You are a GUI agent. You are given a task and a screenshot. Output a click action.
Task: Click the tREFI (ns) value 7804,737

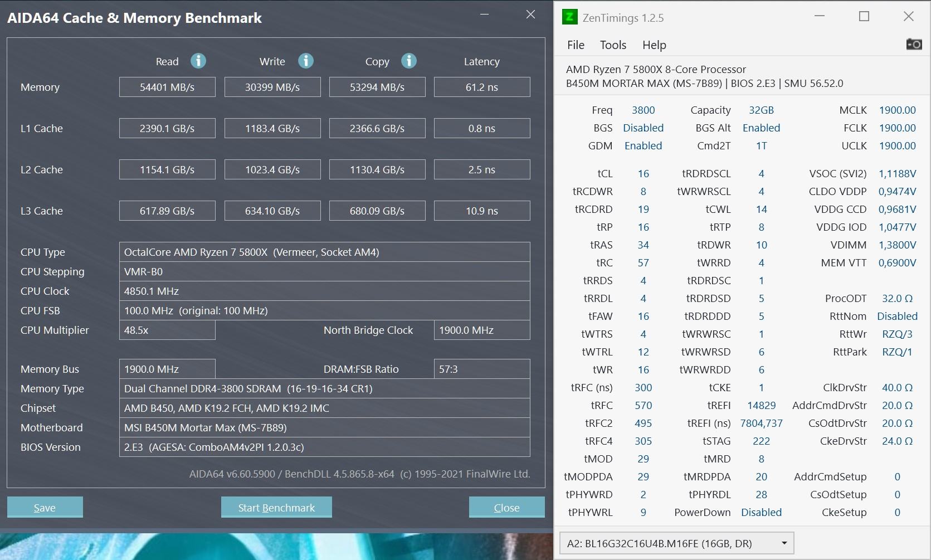point(761,423)
